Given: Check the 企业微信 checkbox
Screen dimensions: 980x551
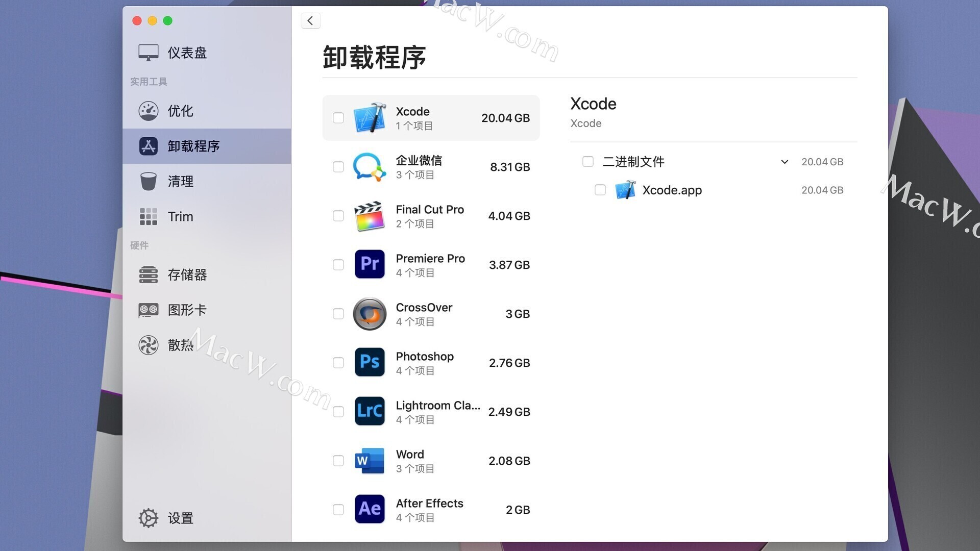Looking at the screenshot, I should pyautogui.click(x=338, y=167).
